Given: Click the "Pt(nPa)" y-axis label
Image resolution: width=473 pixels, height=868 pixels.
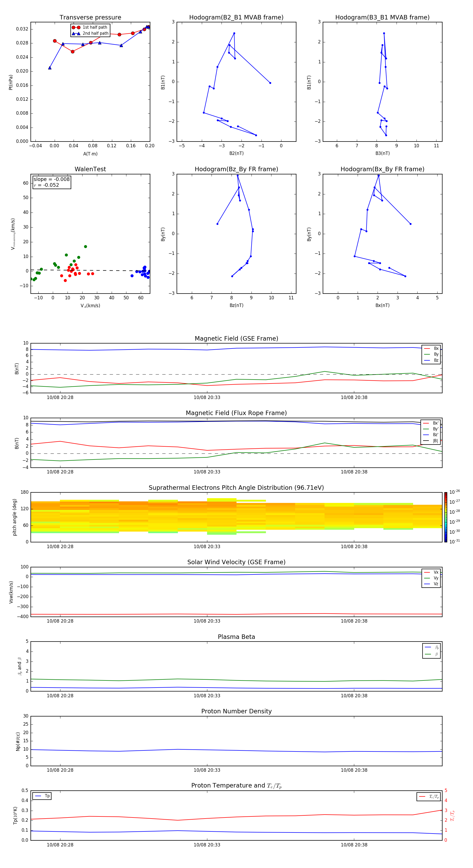Looking at the screenshot, I should click(11, 82).
